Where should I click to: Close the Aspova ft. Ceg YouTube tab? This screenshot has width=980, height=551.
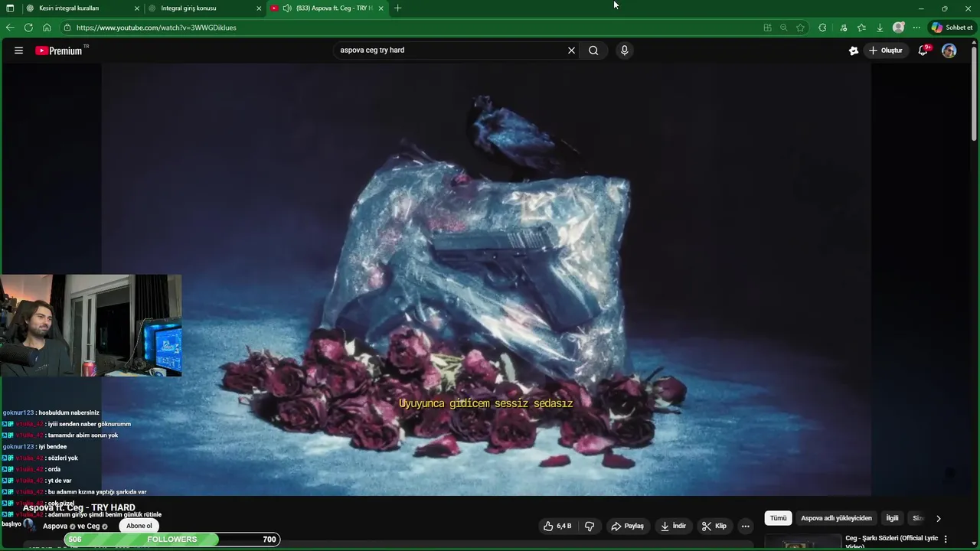pyautogui.click(x=381, y=8)
